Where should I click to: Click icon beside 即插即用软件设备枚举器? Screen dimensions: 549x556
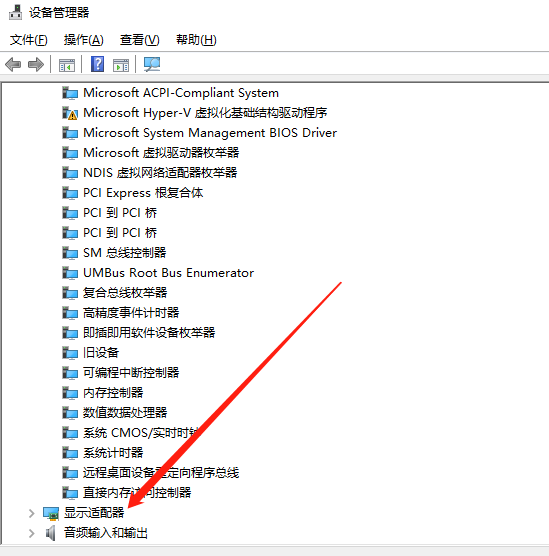(x=70, y=333)
